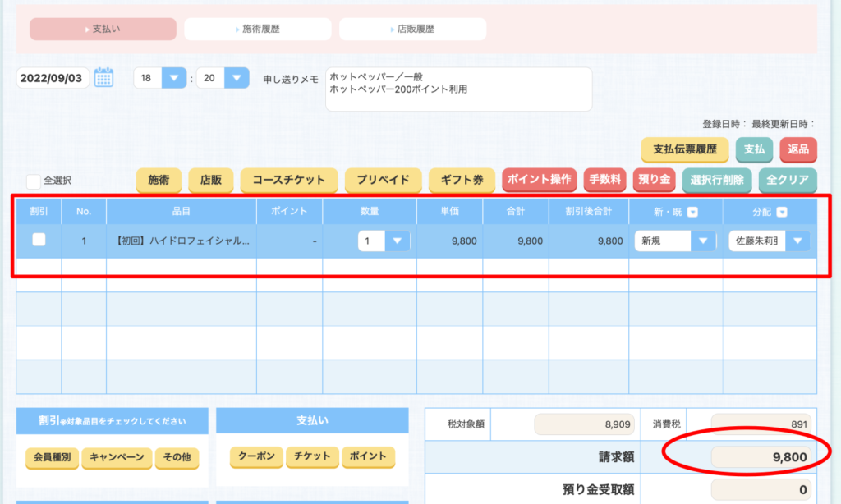Select the 支払い tab

tap(103, 29)
